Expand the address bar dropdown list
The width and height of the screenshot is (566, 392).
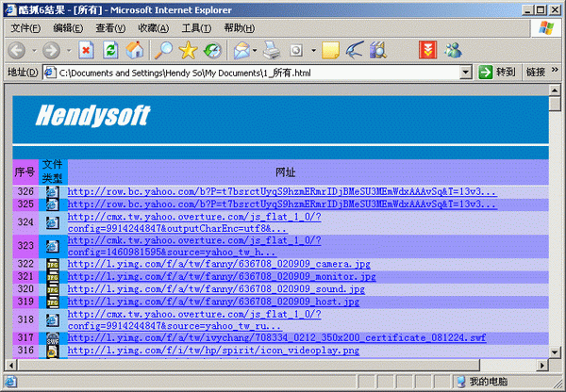[x=466, y=73]
